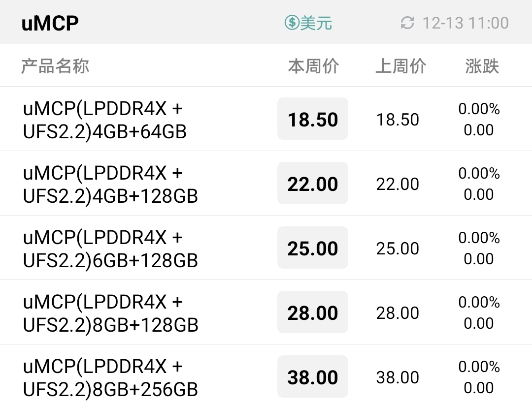Click the bold 18.50 price badge
The height and width of the screenshot is (405, 532).
pyautogui.click(x=313, y=119)
